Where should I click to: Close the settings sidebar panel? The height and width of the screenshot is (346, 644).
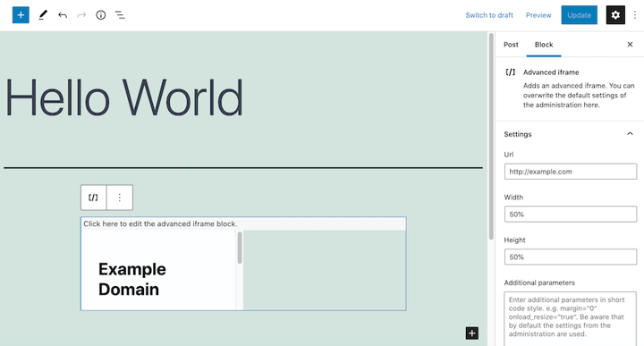pos(630,45)
